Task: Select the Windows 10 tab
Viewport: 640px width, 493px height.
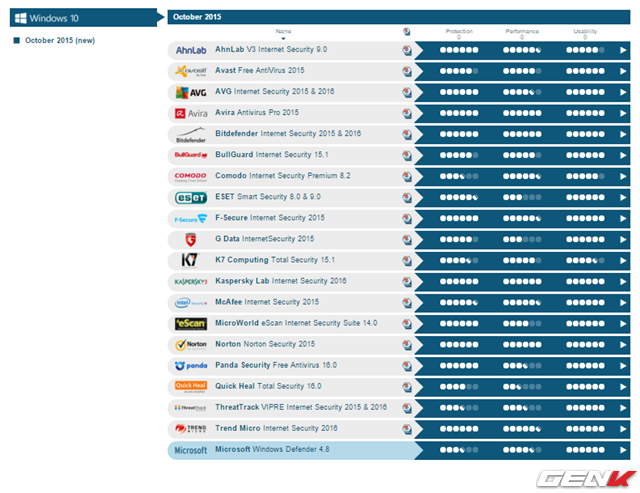Action: pyautogui.click(x=80, y=17)
